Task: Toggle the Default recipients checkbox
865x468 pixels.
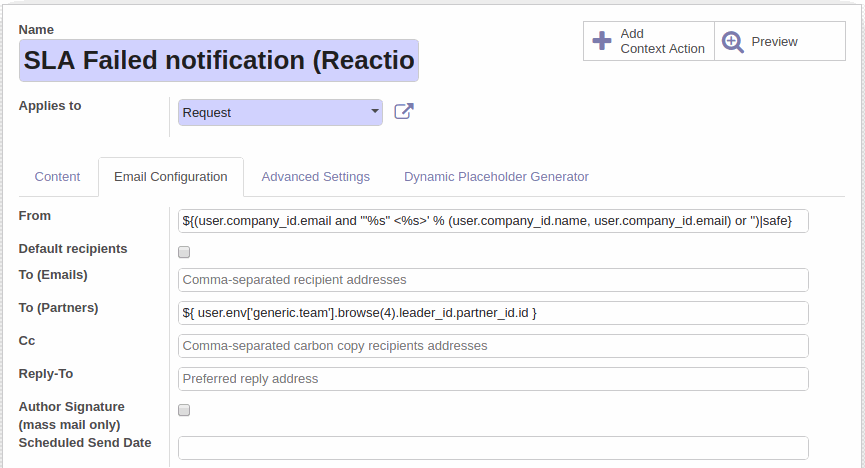Action: pyautogui.click(x=184, y=252)
